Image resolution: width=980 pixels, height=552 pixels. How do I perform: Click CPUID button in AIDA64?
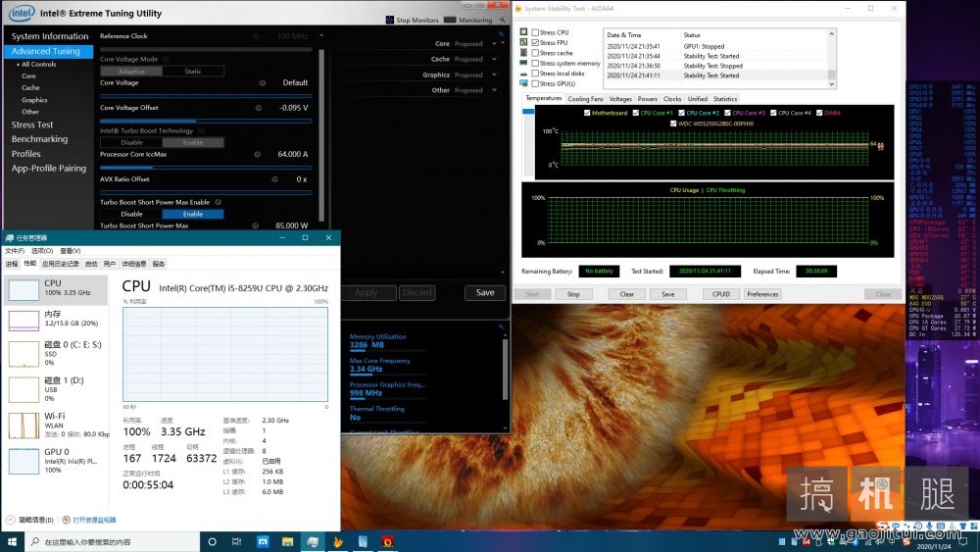point(720,294)
